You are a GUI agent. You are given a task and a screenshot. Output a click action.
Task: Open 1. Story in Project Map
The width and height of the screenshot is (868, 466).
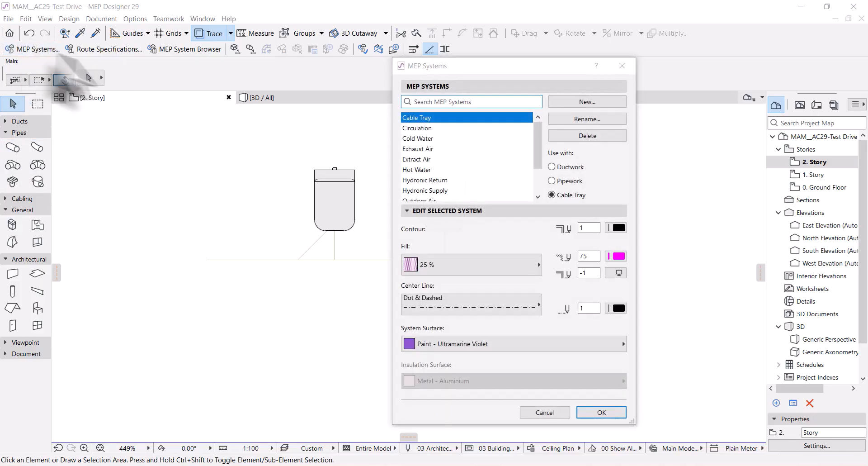pyautogui.click(x=813, y=175)
